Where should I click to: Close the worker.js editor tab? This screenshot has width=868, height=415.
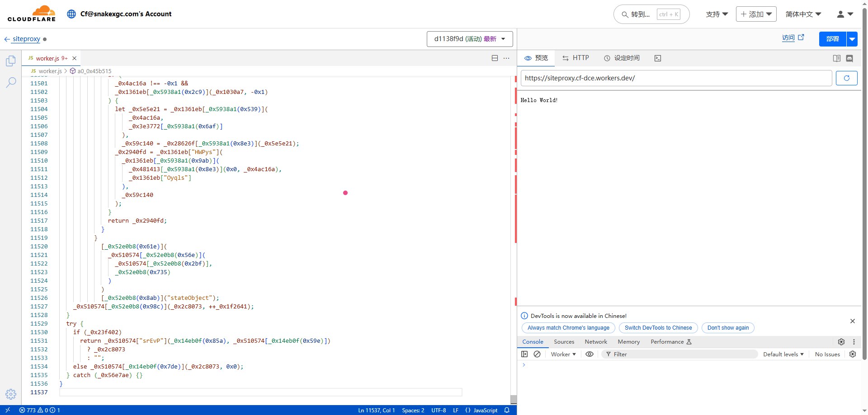coord(75,58)
